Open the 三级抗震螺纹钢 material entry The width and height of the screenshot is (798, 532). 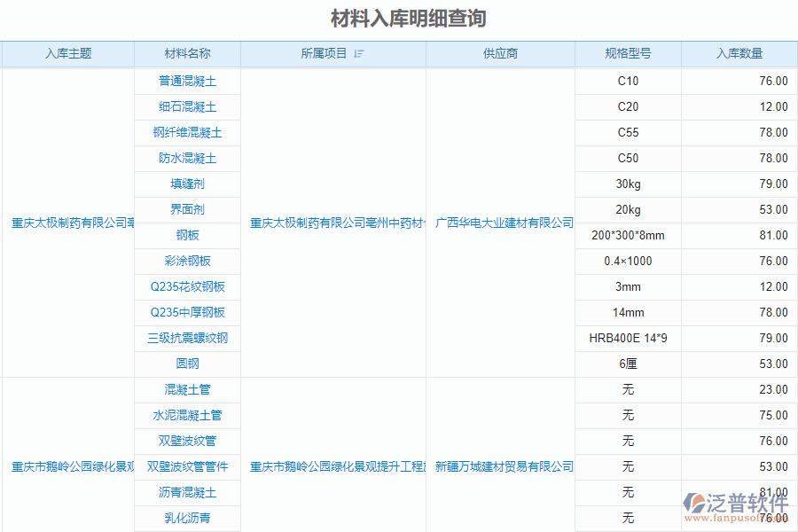point(187,338)
